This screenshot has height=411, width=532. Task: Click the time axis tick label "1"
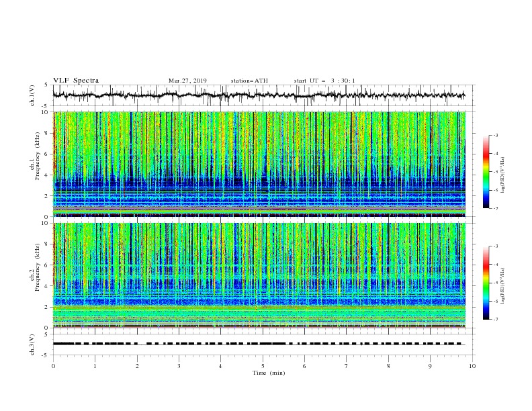[95, 366]
